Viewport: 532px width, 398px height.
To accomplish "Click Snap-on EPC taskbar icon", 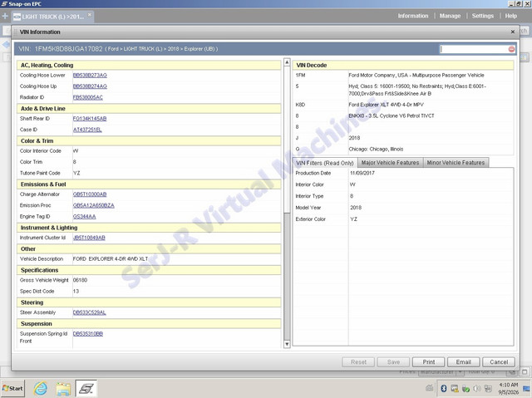I will (x=86, y=389).
